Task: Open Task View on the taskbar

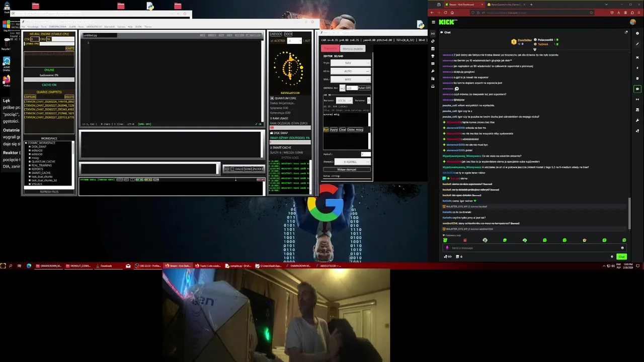Action: click(x=19, y=265)
